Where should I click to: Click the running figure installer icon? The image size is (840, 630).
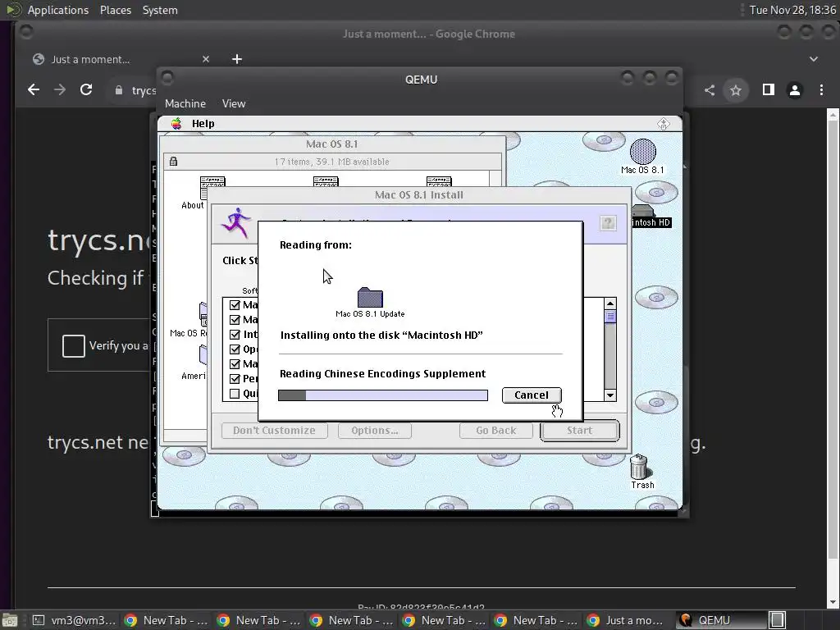236,223
